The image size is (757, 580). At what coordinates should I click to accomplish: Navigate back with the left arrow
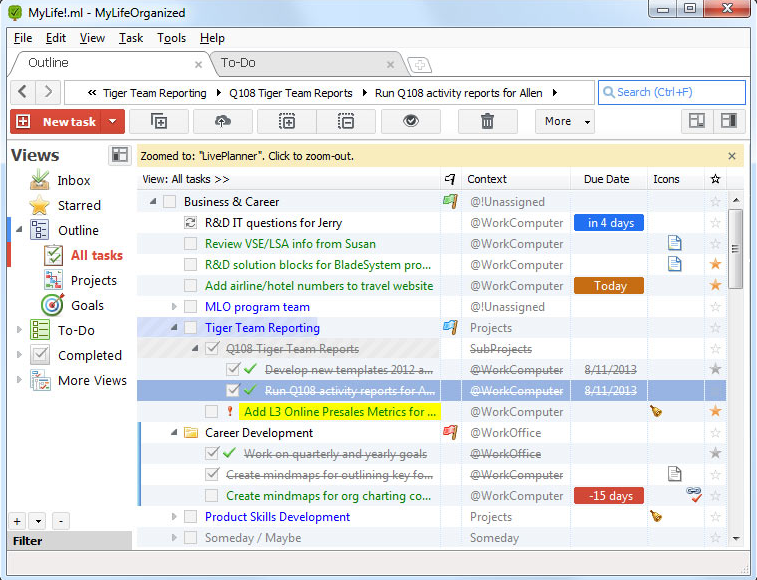click(x=22, y=91)
